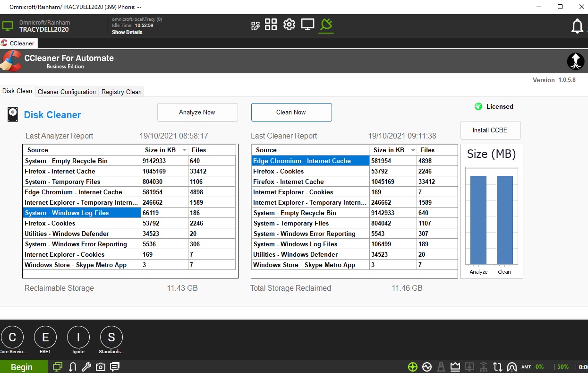Click the chat message icon in bottom bar
The image size is (588, 373).
tap(115, 367)
